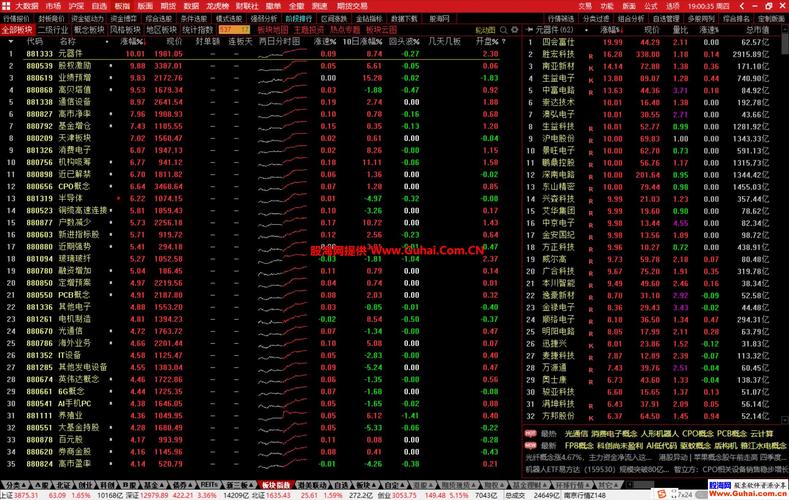Open 资金博弈 from the toolbar

[125, 18]
